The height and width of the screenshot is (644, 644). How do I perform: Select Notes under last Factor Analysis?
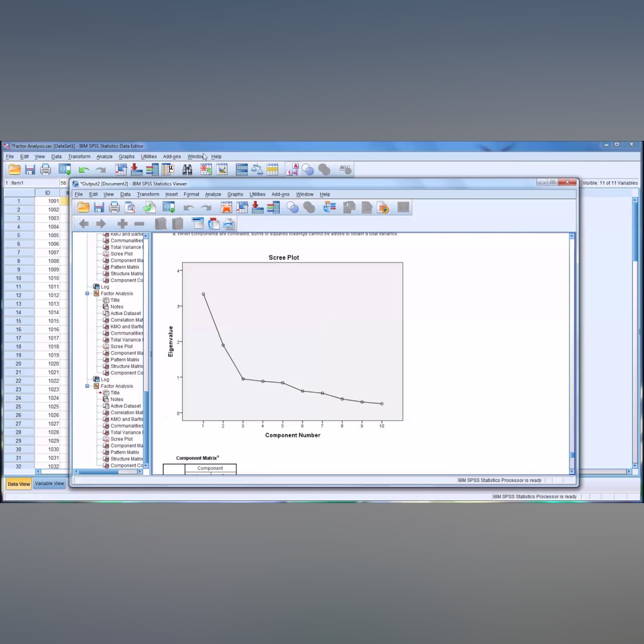117,399
